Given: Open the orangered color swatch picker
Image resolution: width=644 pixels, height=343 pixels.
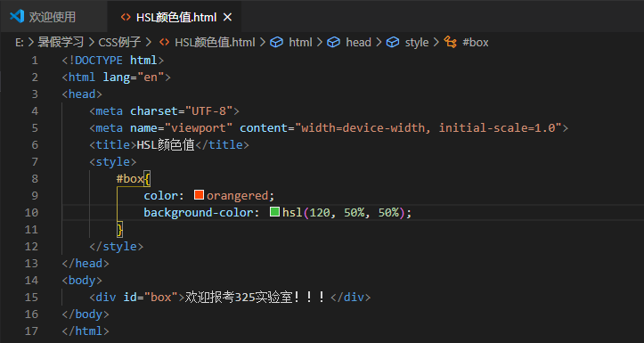Looking at the screenshot, I should pos(200,195).
